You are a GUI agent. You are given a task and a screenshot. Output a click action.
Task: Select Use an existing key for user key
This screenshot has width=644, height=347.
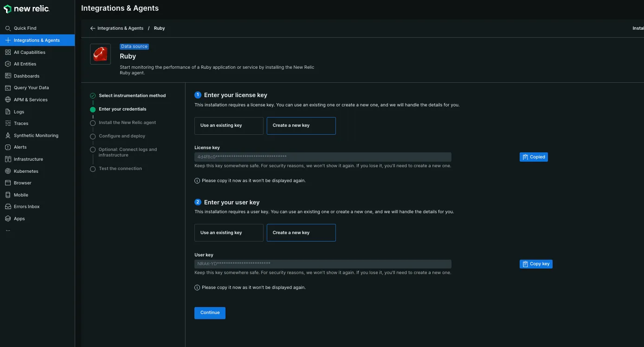(x=229, y=233)
